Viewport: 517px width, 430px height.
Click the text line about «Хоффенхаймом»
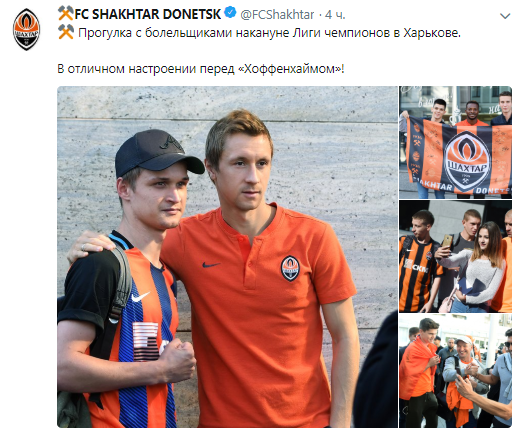(x=201, y=69)
